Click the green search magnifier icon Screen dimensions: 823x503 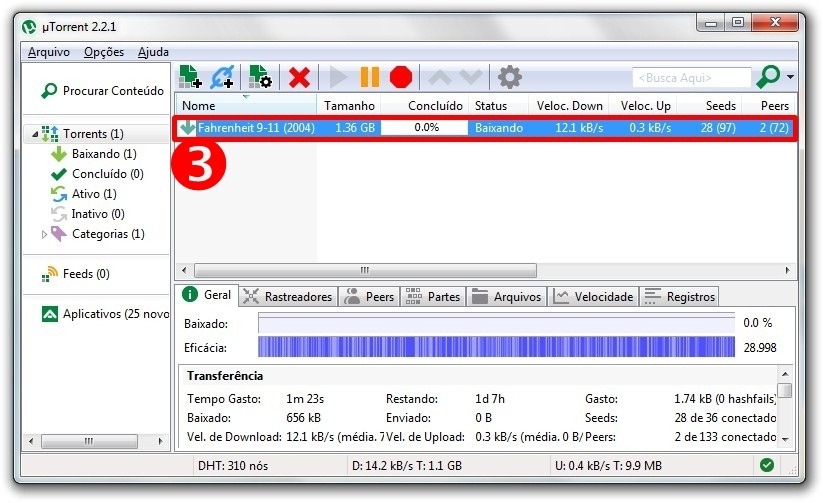tap(768, 77)
